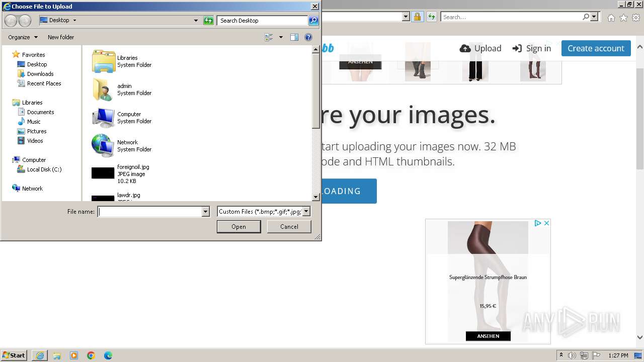Click the ANSEHEN button in the ad

click(x=488, y=336)
